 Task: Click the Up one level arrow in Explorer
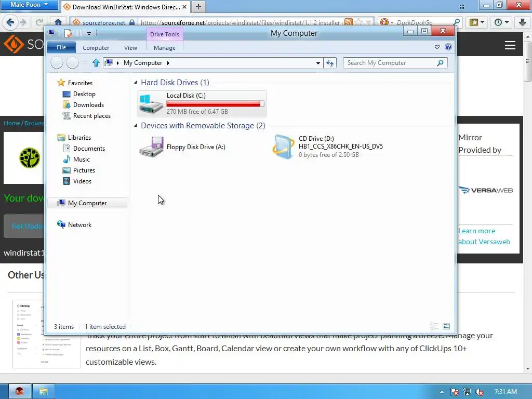coord(96,63)
